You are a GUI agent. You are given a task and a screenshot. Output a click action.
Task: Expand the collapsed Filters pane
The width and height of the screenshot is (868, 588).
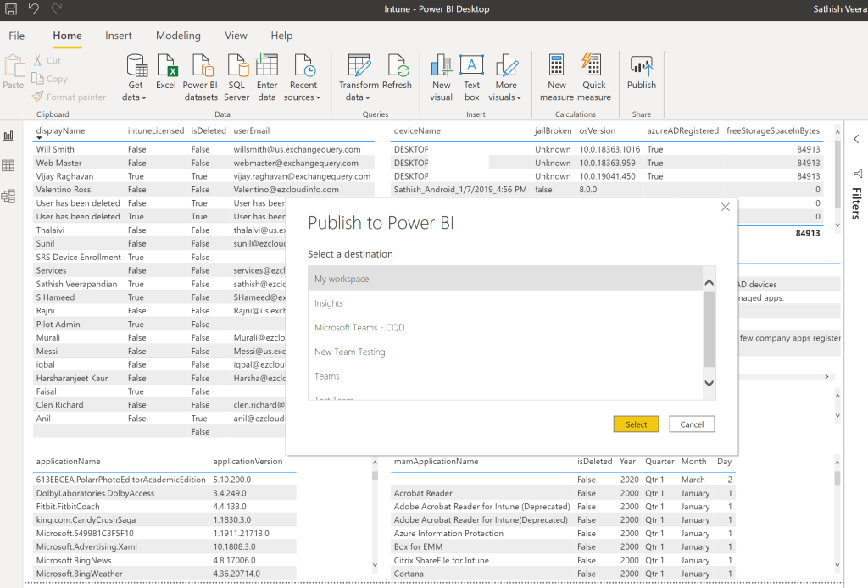[856, 139]
